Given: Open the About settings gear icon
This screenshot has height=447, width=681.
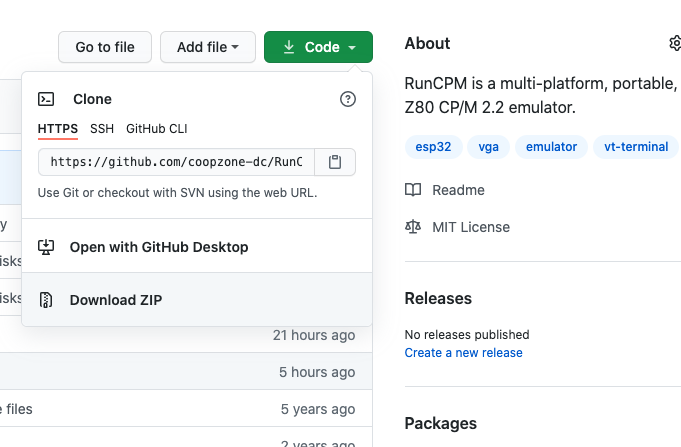Looking at the screenshot, I should [674, 43].
